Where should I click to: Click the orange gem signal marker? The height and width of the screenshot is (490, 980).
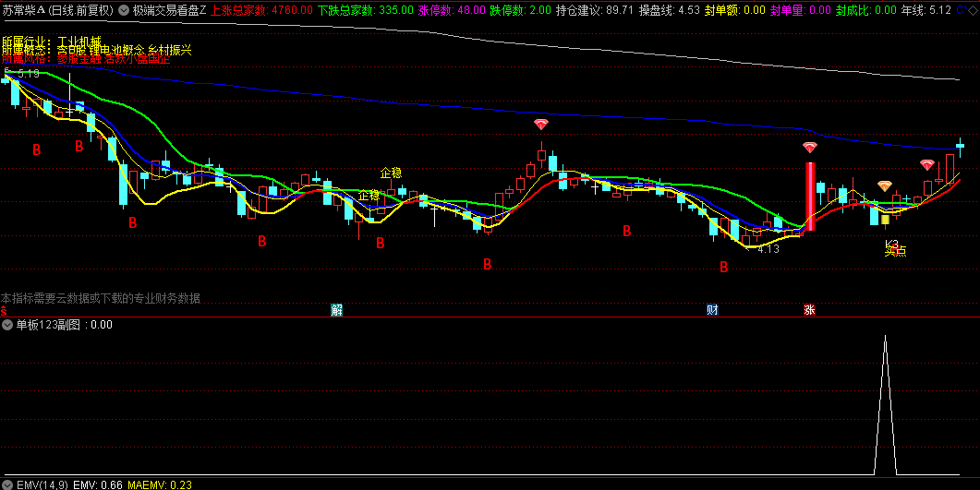(x=884, y=186)
